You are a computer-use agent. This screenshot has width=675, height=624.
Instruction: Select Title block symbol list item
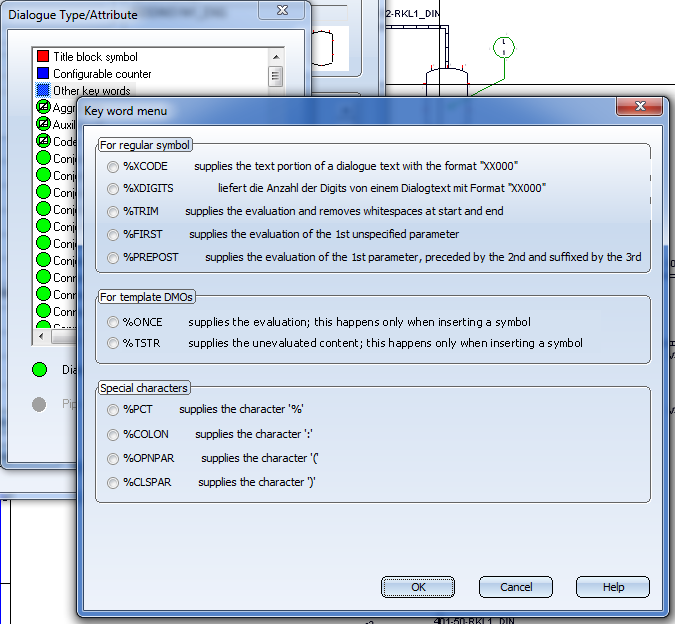95,57
